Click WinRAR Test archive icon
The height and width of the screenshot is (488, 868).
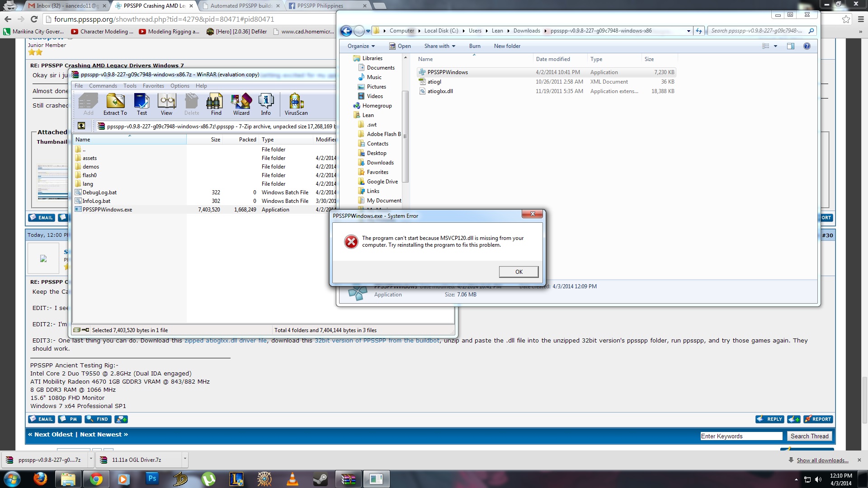point(142,104)
